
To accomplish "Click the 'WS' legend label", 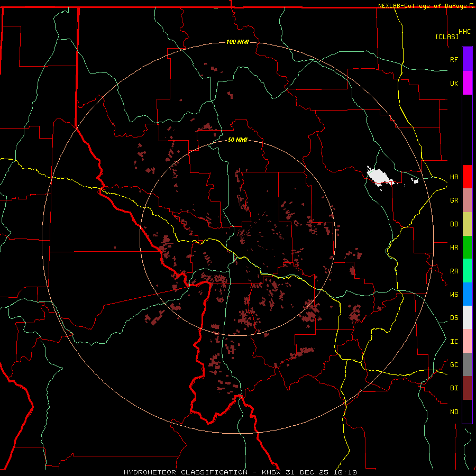I will coord(454,295).
